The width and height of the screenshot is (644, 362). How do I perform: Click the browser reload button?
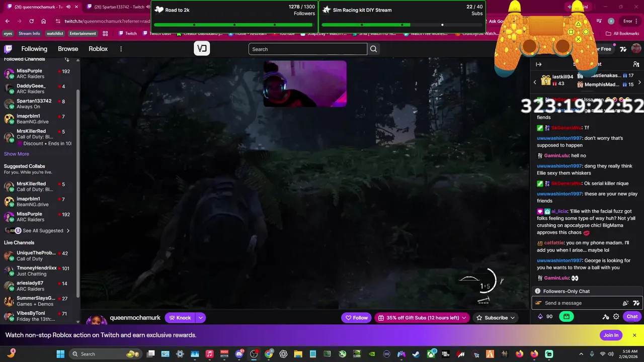point(31,21)
